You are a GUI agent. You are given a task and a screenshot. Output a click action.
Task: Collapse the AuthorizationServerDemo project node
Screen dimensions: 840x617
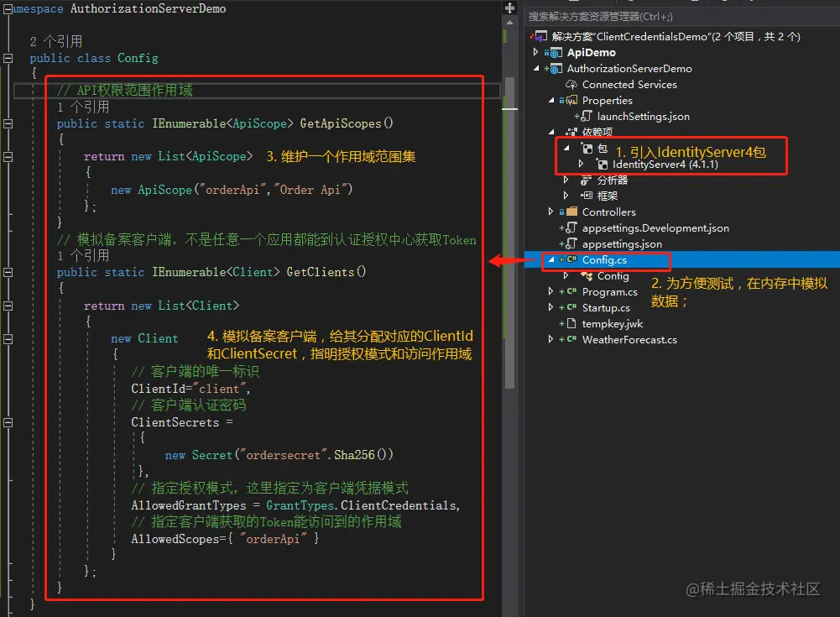click(x=536, y=68)
